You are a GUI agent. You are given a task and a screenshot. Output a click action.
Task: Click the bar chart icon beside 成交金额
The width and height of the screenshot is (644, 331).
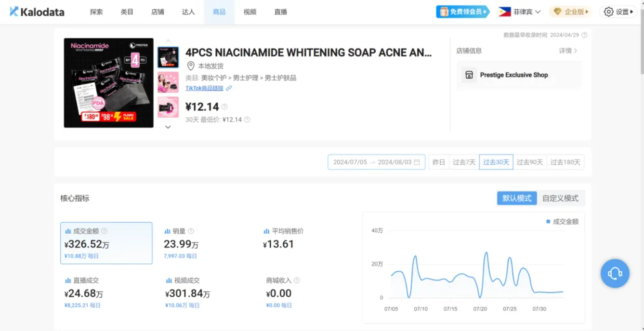68,231
